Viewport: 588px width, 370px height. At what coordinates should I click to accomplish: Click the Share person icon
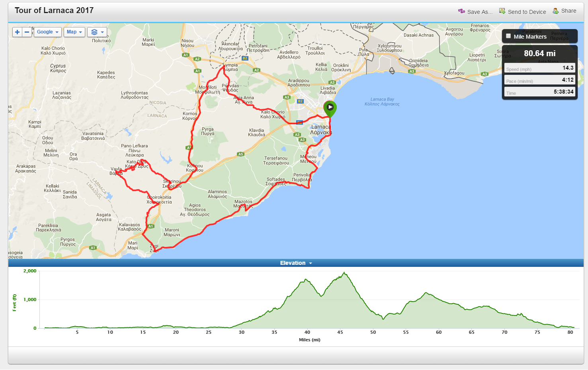556,11
